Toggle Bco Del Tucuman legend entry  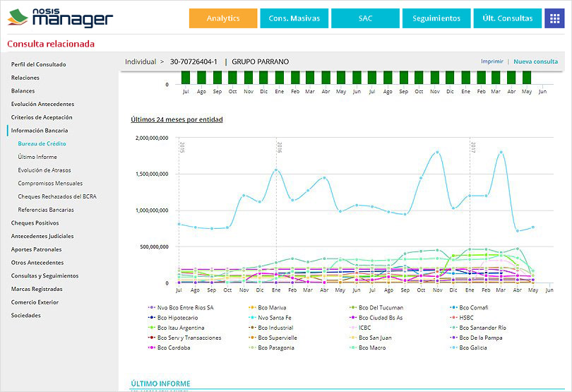[376, 308]
